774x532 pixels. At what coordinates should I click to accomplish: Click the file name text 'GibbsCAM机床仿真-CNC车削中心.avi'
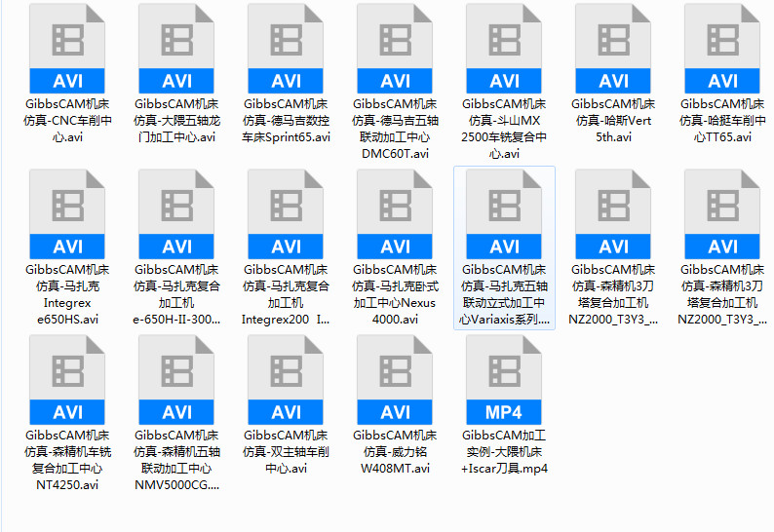(67, 121)
